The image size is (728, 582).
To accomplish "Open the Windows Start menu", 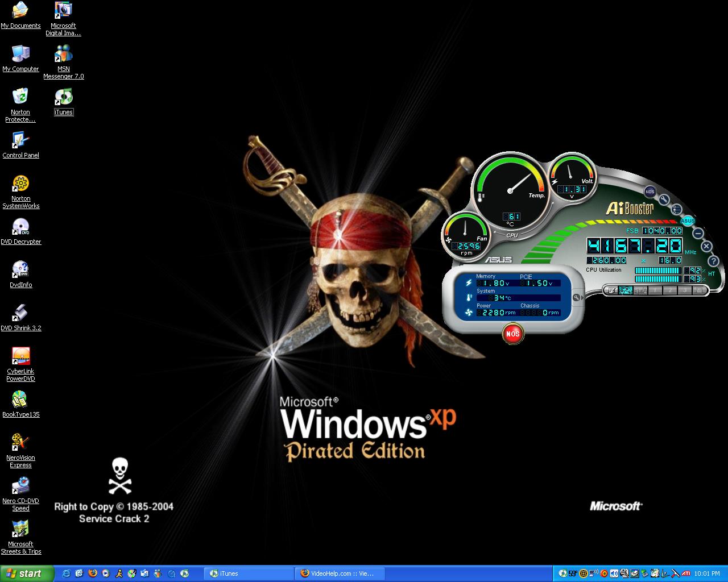I will (x=27, y=573).
